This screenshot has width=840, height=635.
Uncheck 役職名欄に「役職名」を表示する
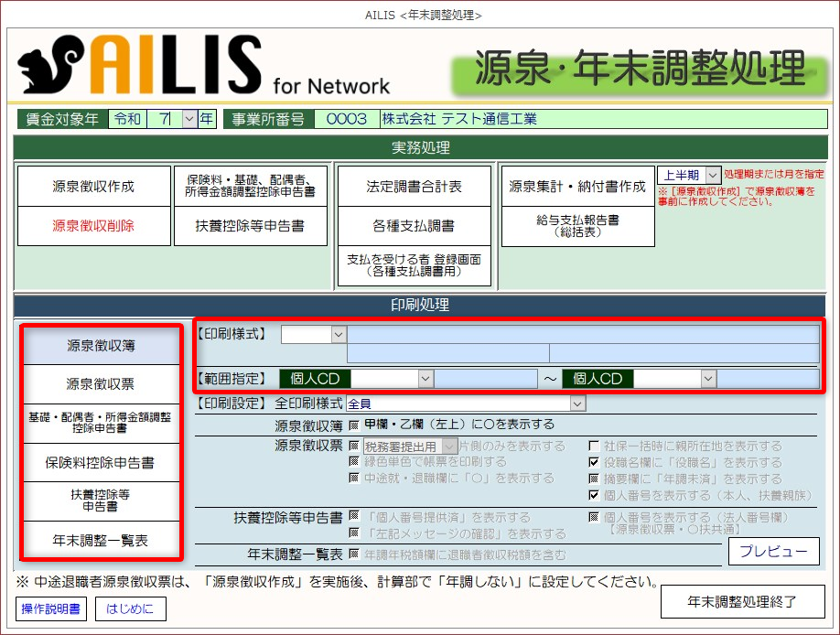(x=593, y=463)
